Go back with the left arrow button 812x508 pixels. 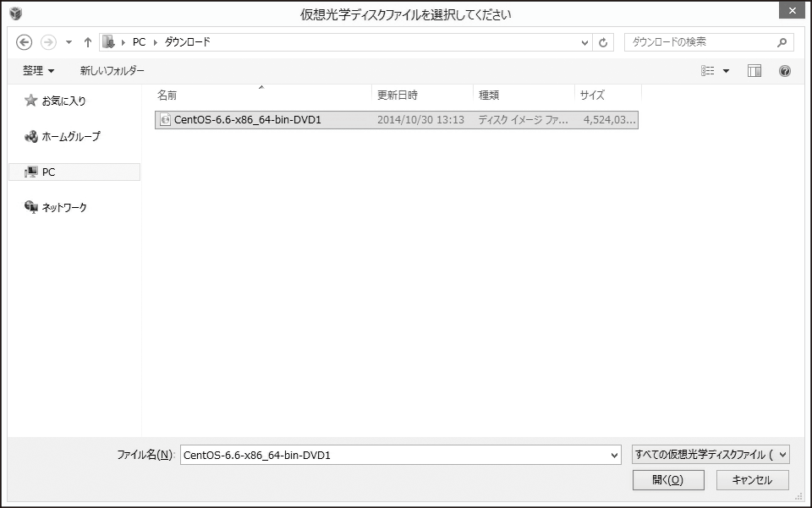point(24,42)
